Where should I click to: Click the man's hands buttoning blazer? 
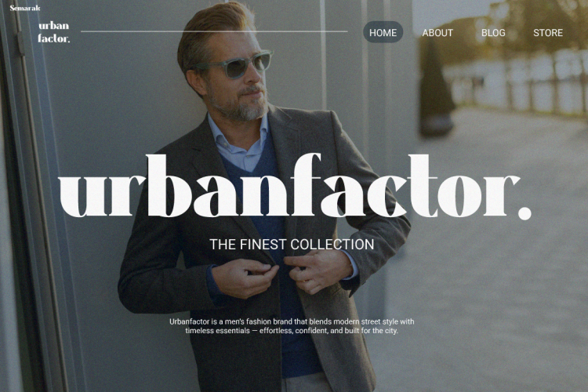[281, 276]
